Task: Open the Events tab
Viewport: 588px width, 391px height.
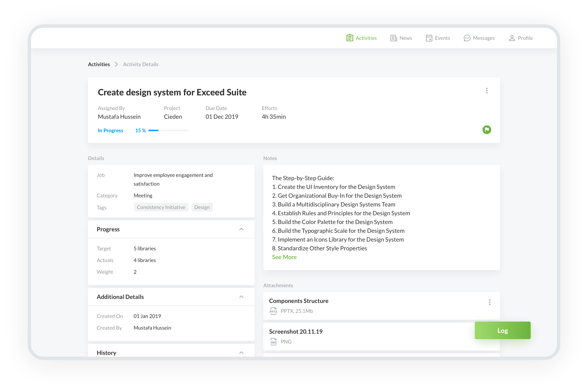Action: click(x=438, y=38)
